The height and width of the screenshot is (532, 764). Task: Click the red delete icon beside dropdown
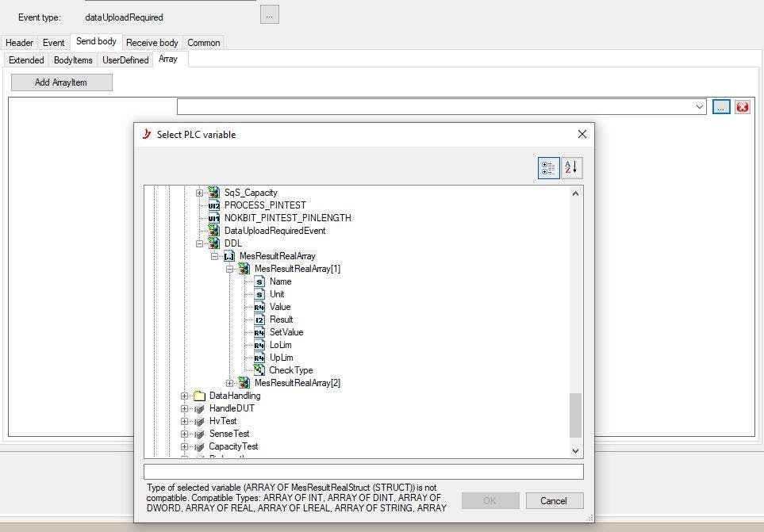tap(742, 107)
